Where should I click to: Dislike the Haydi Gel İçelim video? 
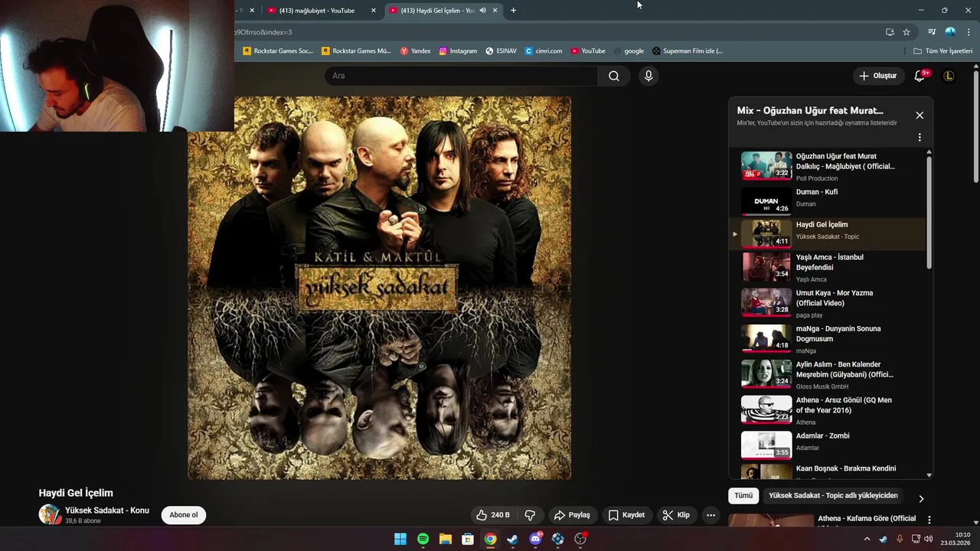[x=530, y=515]
